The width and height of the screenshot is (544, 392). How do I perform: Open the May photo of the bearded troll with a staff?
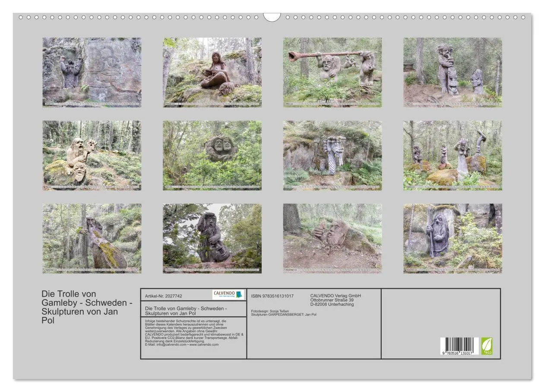(92, 155)
